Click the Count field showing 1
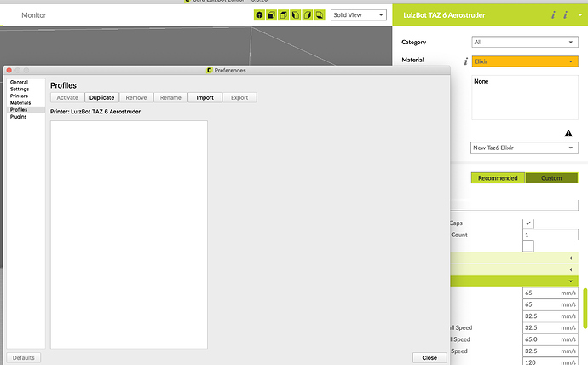The height and width of the screenshot is (365, 588). coord(551,235)
